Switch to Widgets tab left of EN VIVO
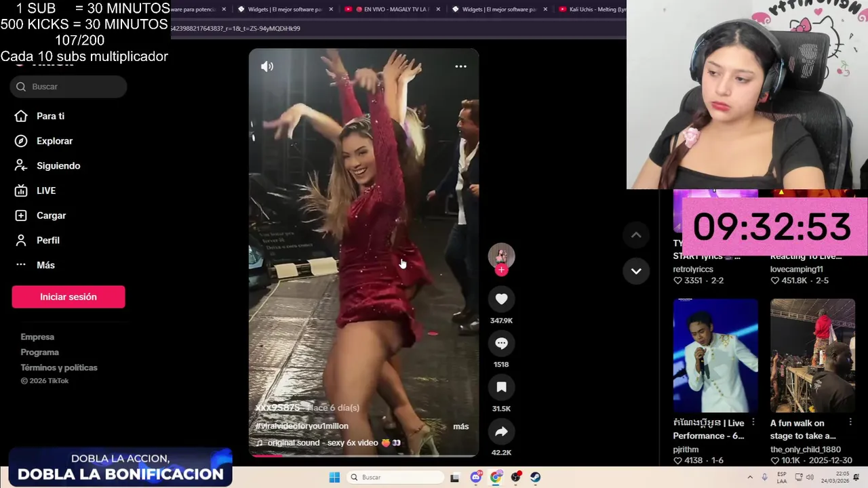Screen dimensions: 868x488 pyautogui.click(x=285, y=9)
